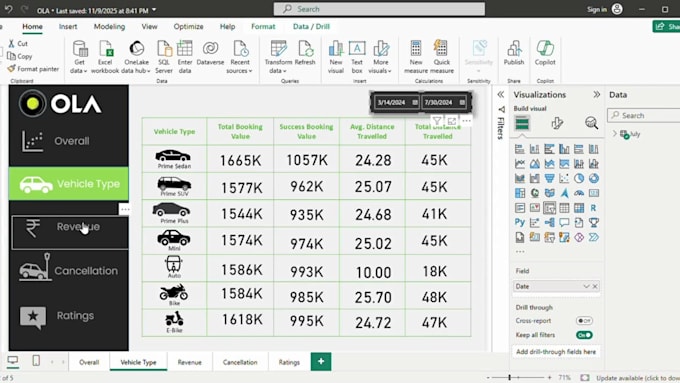Click Copy in the clipboard group
Viewport: 680px width, 383px height.
pos(20,56)
